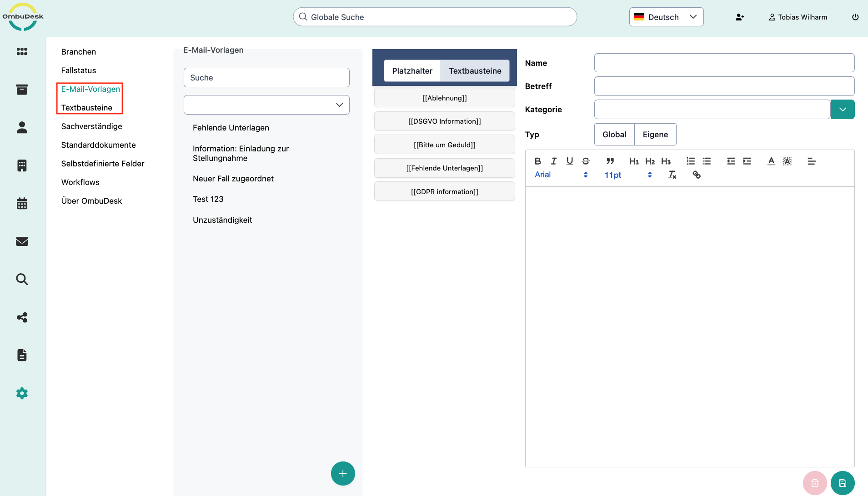Viewport: 868px width, 496px height.
Task: Insert the [[GDPR information]] text block
Action: coord(444,191)
